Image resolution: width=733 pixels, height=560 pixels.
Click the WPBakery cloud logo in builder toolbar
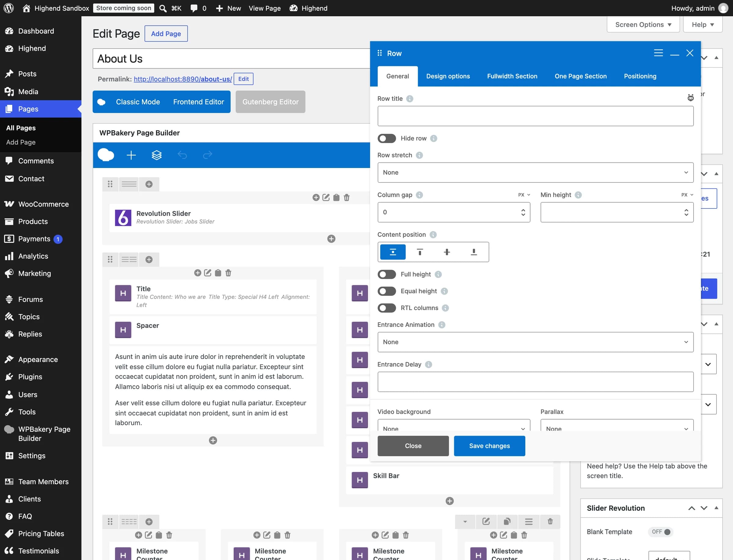106,155
